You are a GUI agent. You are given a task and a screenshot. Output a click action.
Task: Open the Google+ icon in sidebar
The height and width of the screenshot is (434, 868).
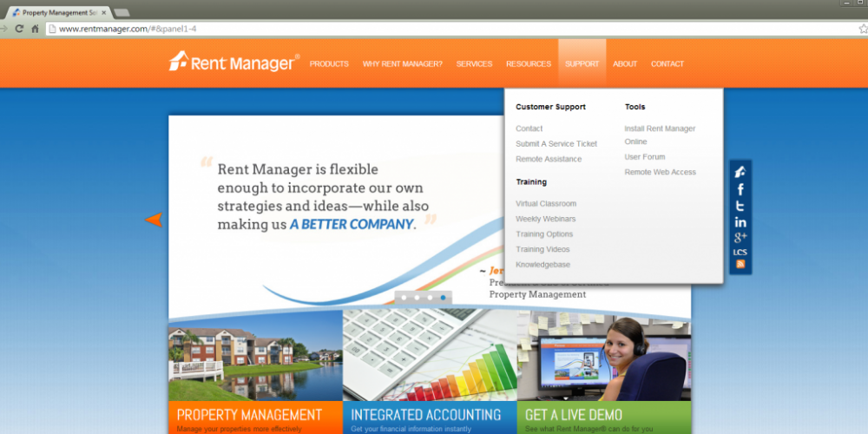(x=740, y=238)
